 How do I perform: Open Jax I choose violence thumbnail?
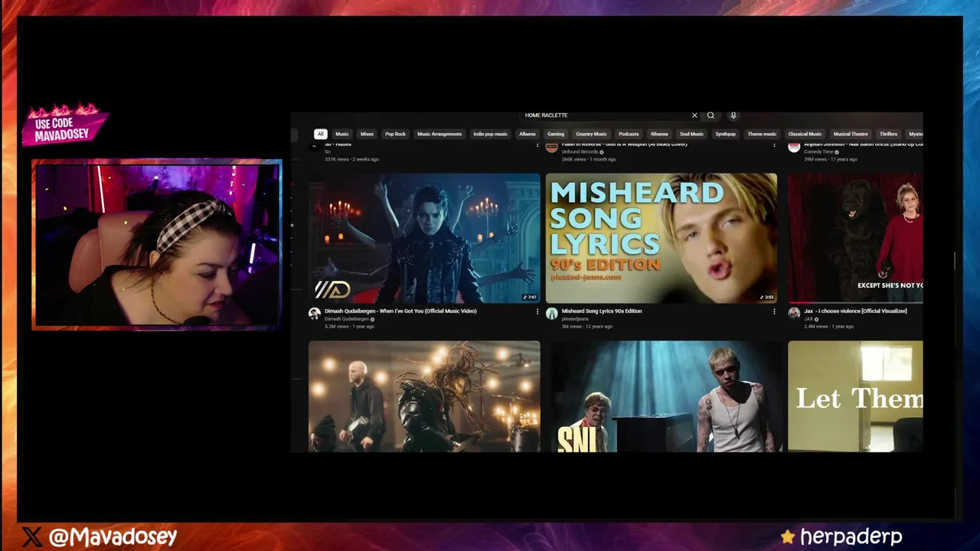pos(855,238)
